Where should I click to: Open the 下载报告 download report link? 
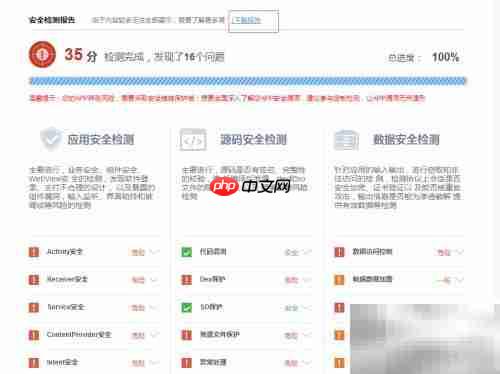[246, 20]
